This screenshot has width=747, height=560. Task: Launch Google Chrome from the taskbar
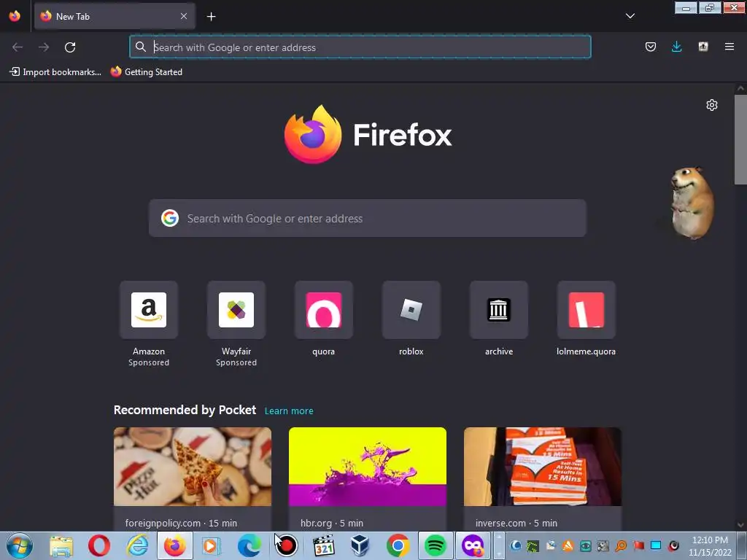tap(398, 545)
